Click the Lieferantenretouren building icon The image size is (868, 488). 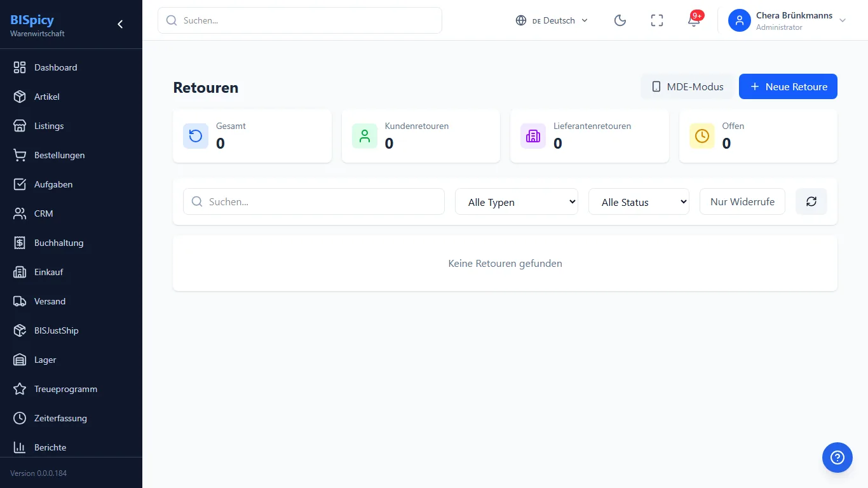[x=533, y=136]
